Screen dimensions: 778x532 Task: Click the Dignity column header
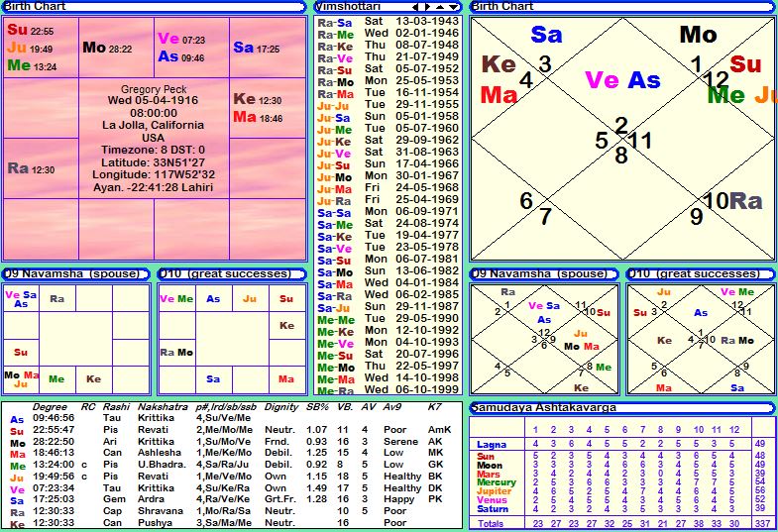point(281,407)
